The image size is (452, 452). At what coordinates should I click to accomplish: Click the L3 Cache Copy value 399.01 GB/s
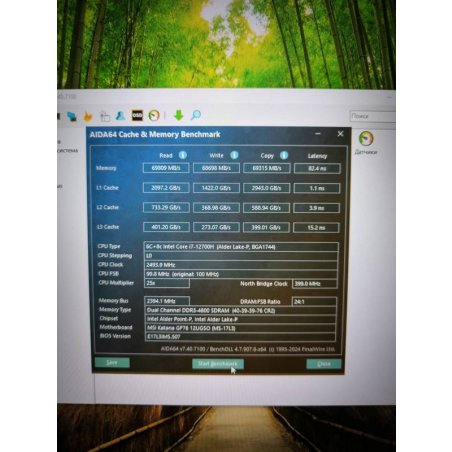[x=266, y=228]
